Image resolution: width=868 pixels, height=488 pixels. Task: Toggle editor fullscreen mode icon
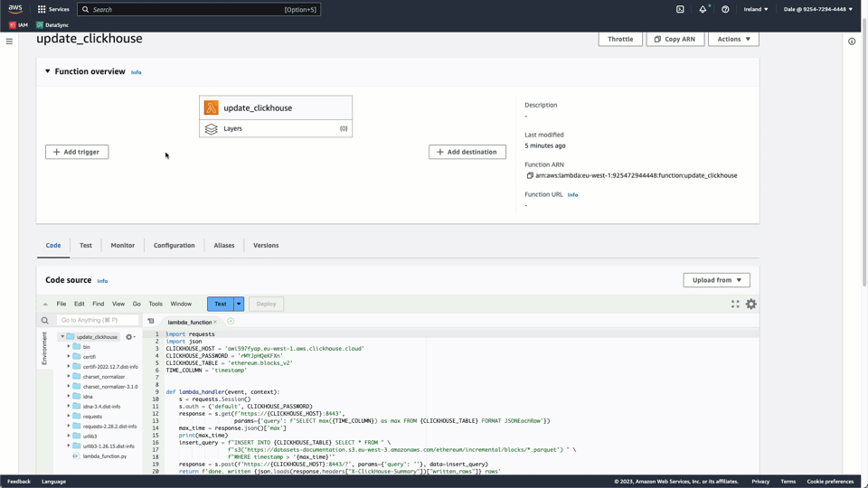click(x=735, y=305)
